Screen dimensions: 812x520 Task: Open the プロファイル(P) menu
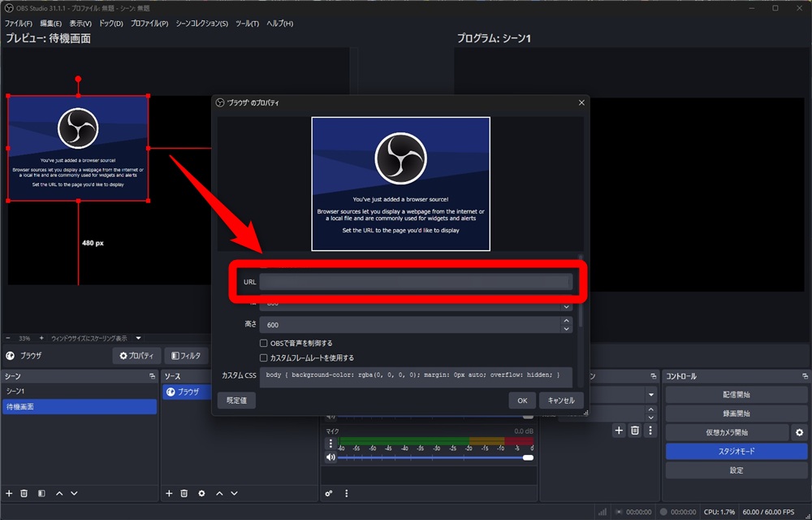coord(149,24)
